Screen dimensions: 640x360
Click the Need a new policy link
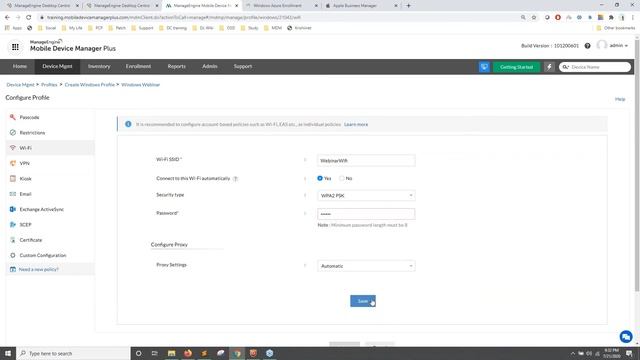click(x=38, y=269)
